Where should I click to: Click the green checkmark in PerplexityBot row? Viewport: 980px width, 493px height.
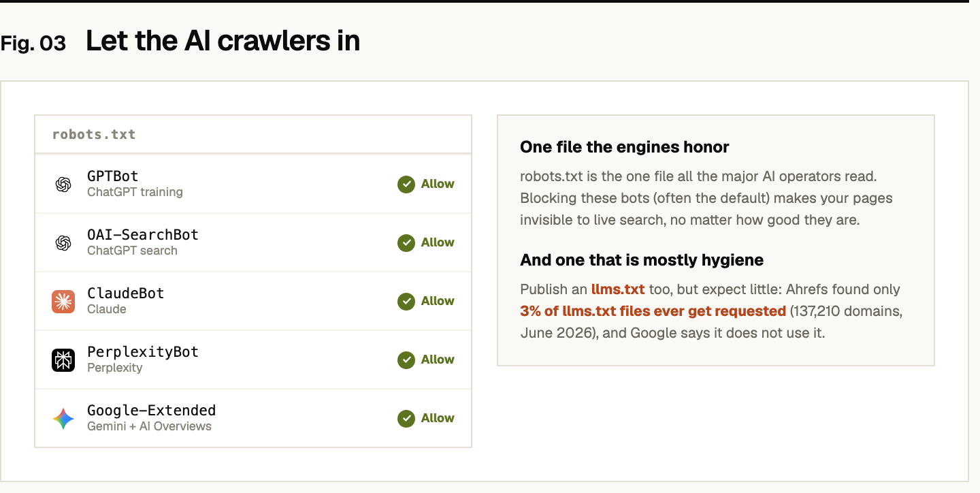click(x=406, y=360)
